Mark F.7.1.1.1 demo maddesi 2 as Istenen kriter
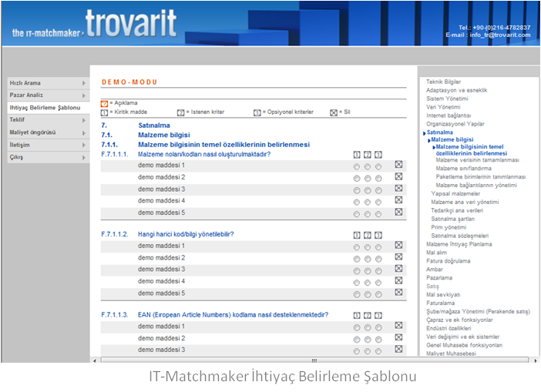This screenshot has height=392, width=541. (x=368, y=179)
